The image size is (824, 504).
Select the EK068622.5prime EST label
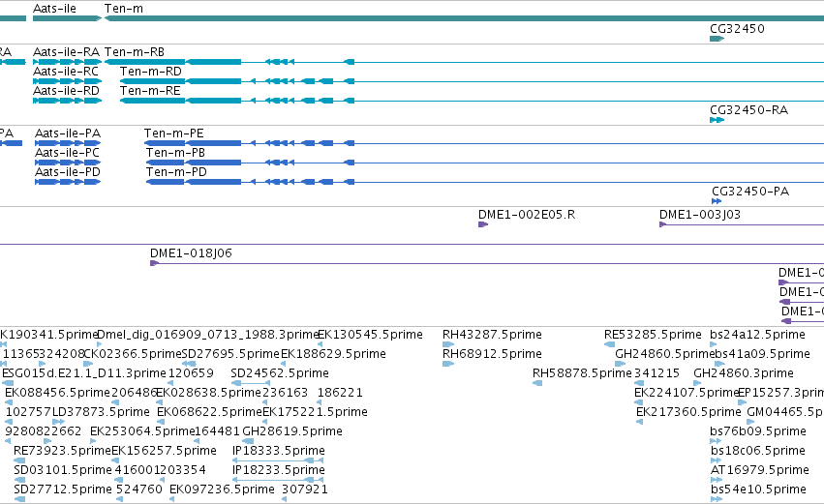(209, 412)
